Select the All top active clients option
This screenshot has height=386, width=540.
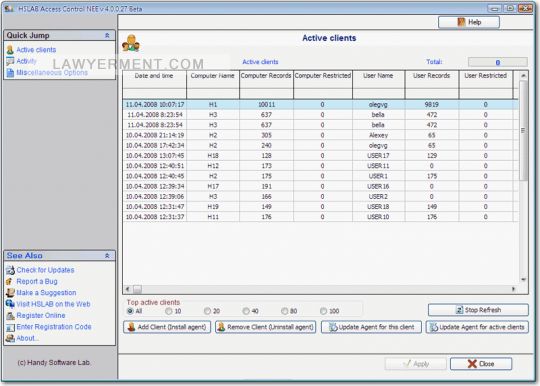[x=130, y=311]
